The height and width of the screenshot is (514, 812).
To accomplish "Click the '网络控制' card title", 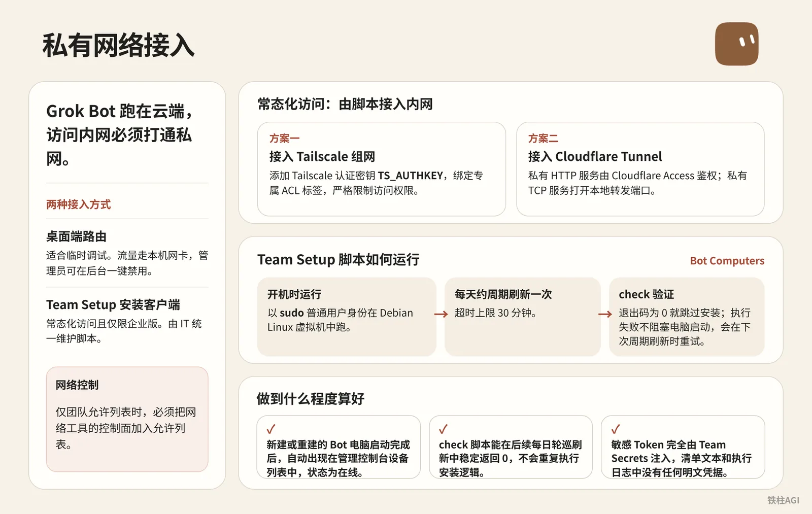I will point(77,385).
